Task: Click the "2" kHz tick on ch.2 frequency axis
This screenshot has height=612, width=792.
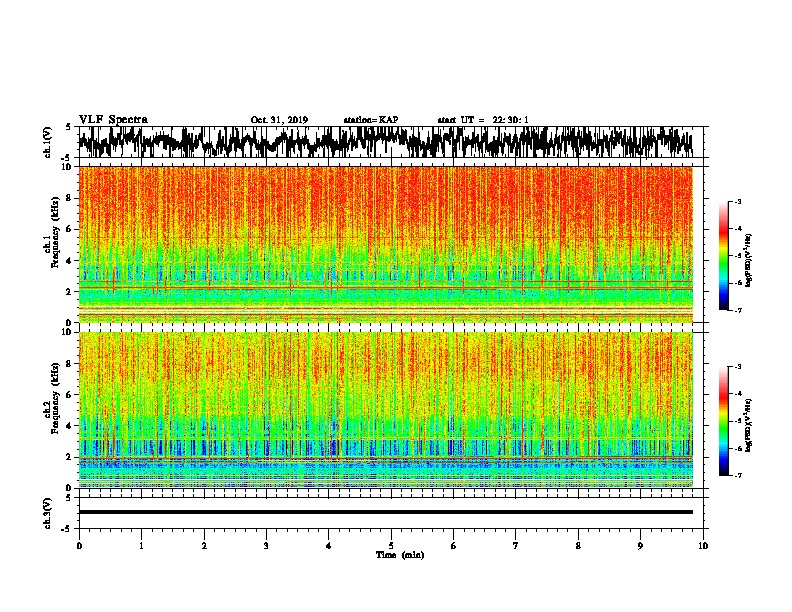Action: click(70, 457)
